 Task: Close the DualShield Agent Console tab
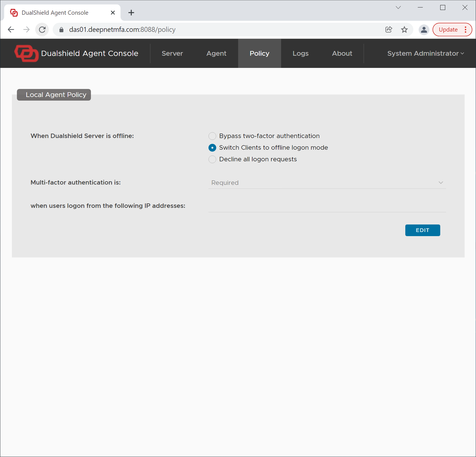(x=113, y=13)
